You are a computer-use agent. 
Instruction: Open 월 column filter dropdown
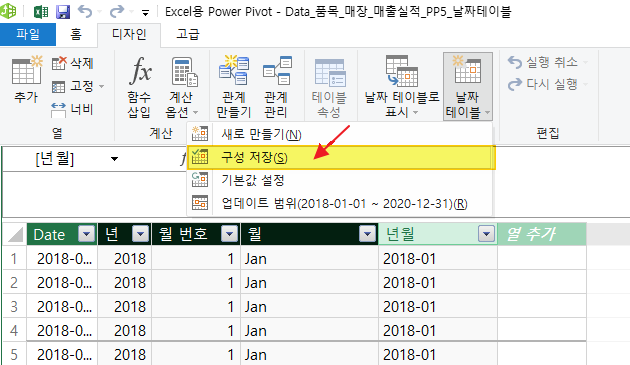click(367, 234)
